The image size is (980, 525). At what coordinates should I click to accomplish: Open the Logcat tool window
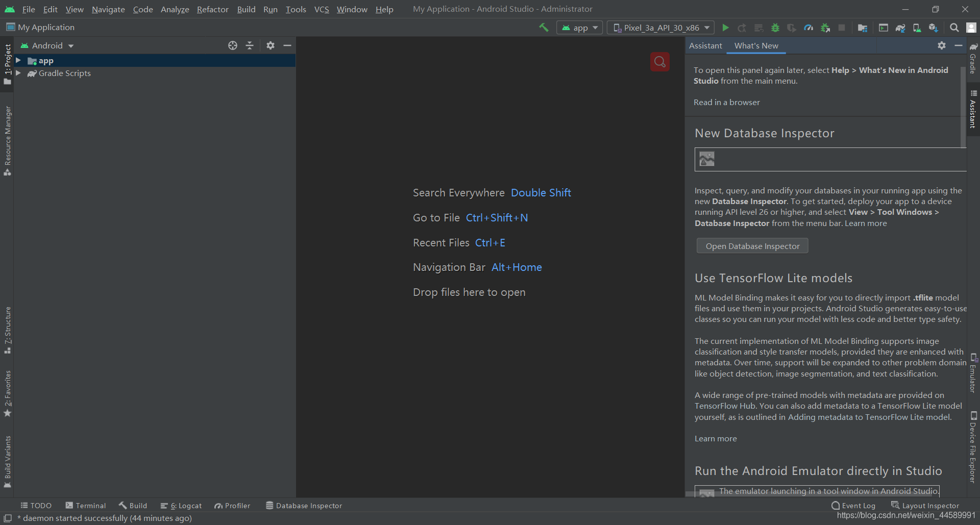pos(181,506)
